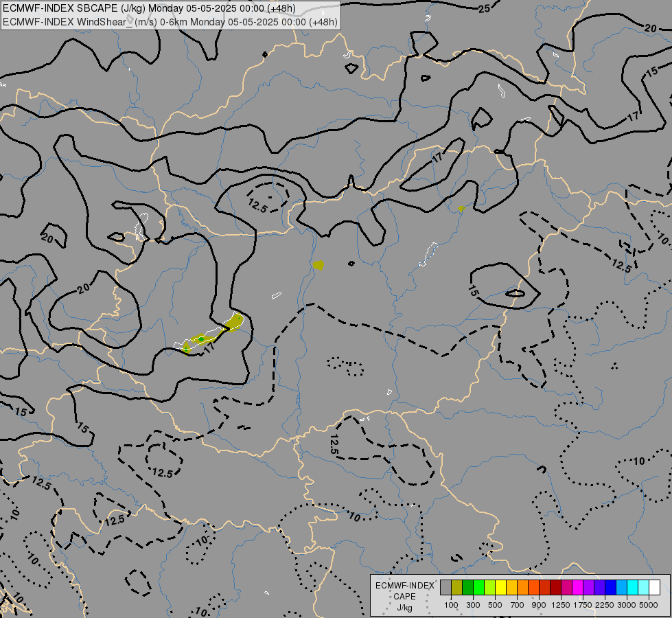Choose the white swatch at legend end
Viewport: 672px width, 618px height.
(654, 587)
